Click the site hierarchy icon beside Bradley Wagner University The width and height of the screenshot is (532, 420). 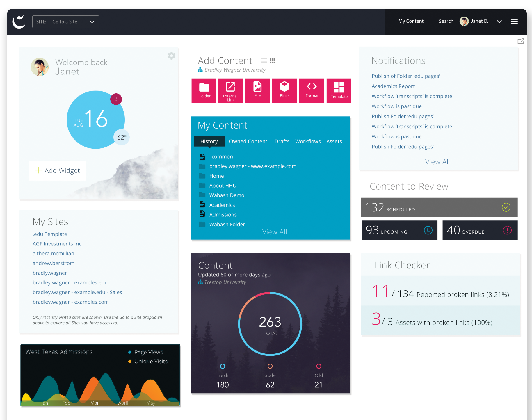click(200, 70)
